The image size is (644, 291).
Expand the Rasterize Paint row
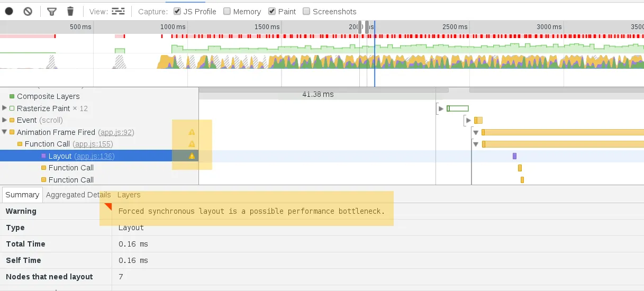click(x=5, y=108)
